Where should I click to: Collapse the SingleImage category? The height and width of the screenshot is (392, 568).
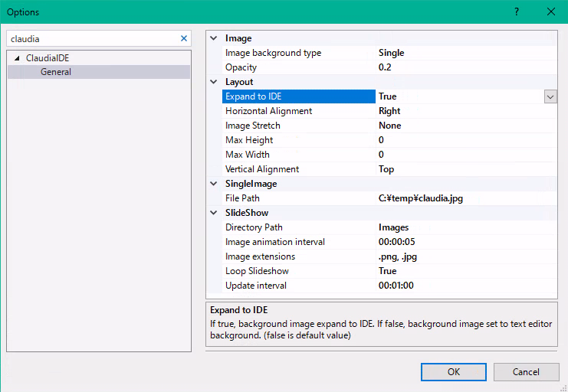point(214,184)
